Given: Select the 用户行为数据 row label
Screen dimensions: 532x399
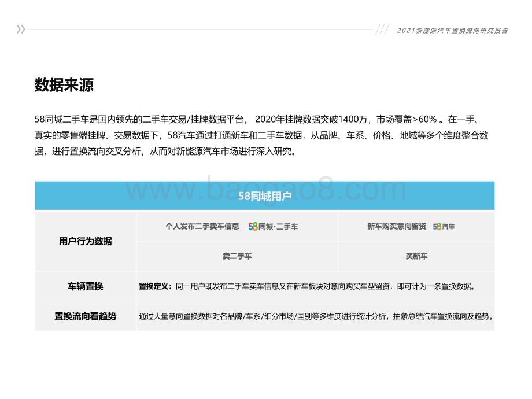Looking at the screenshot, I should 85,241.
